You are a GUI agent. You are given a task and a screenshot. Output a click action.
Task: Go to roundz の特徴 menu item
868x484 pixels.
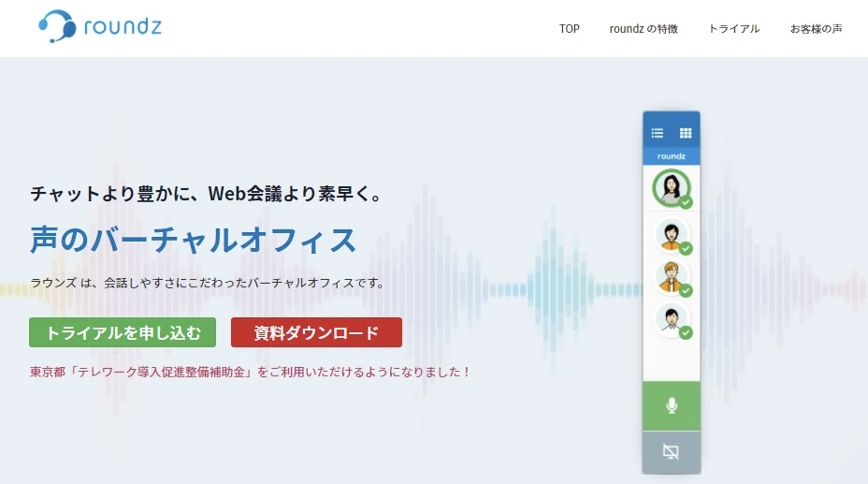(x=644, y=29)
